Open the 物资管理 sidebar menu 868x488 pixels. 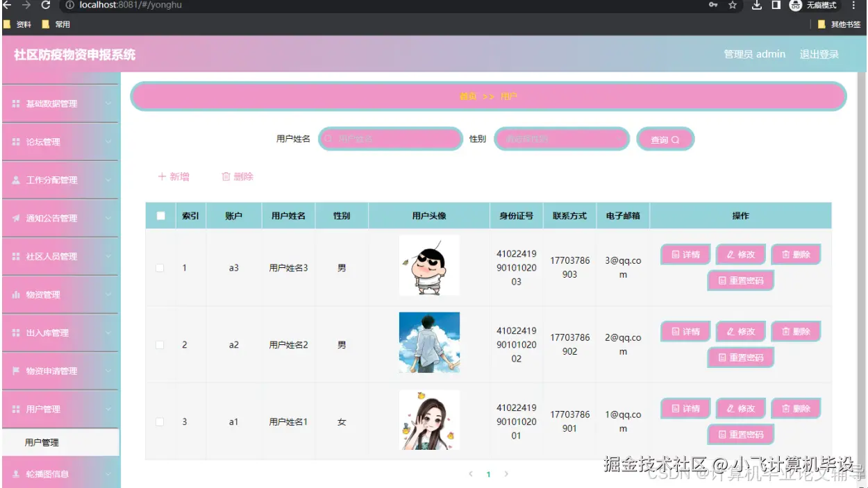coord(60,294)
